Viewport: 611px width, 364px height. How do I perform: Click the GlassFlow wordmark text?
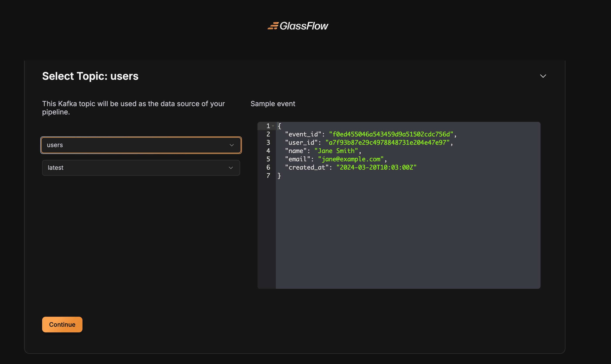pos(304,26)
